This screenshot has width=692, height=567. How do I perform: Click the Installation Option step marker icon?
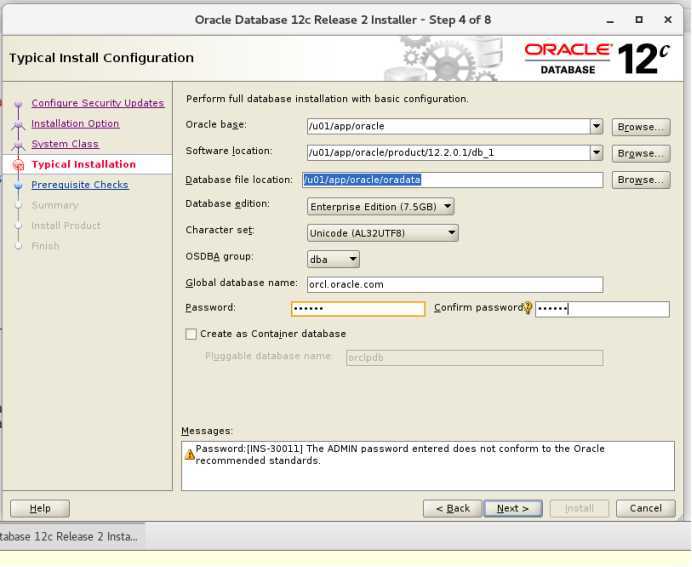click(18, 125)
